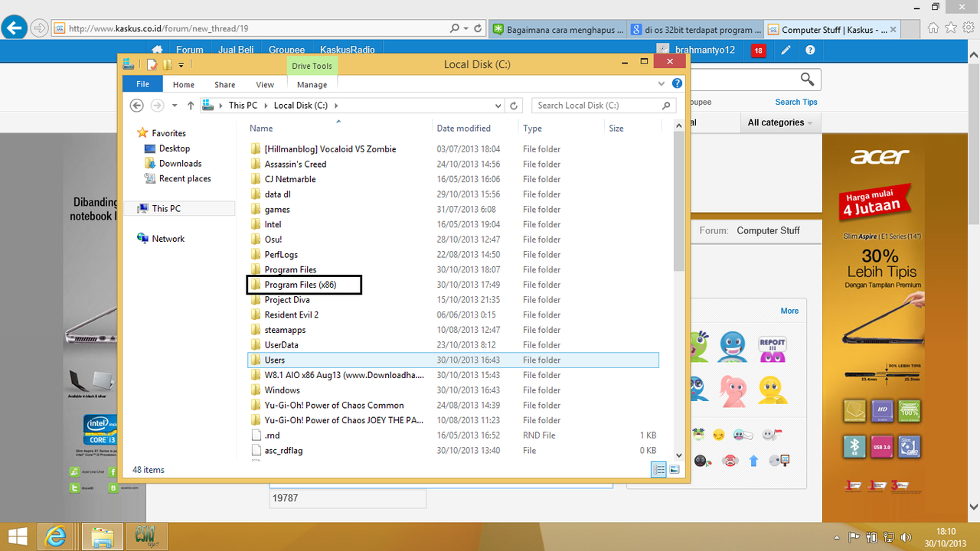Click the Properties icon in quick access toolbar
Screen dimensions: 980x551
pyautogui.click(x=152, y=65)
